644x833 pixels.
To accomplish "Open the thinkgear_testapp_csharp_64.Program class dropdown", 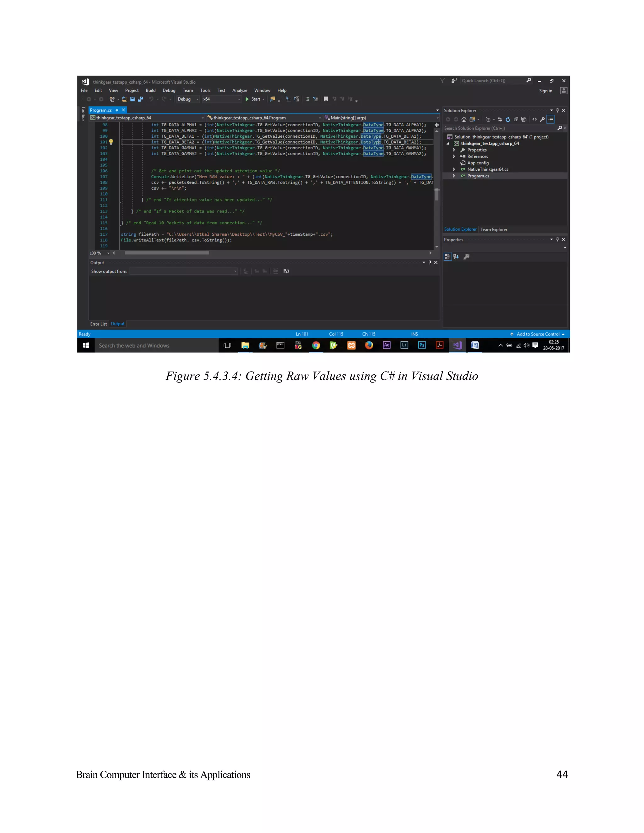I will click(x=264, y=118).
